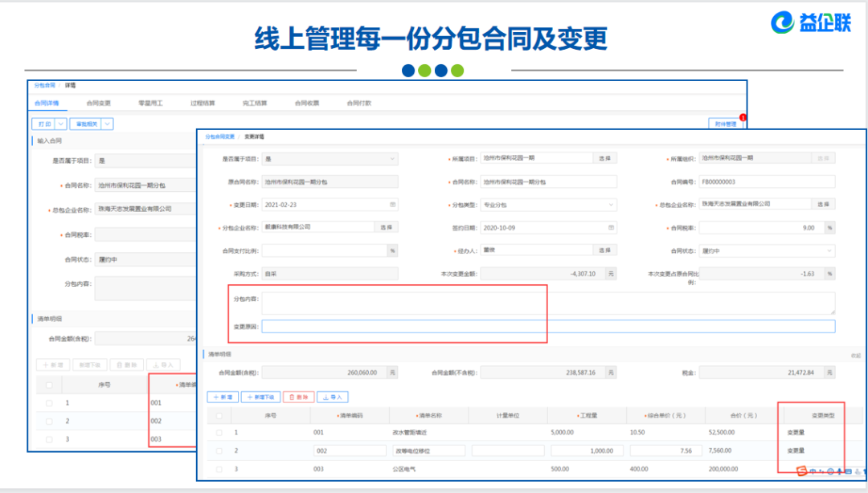Tick the select-all checkbox in change detail table header

coord(219,416)
